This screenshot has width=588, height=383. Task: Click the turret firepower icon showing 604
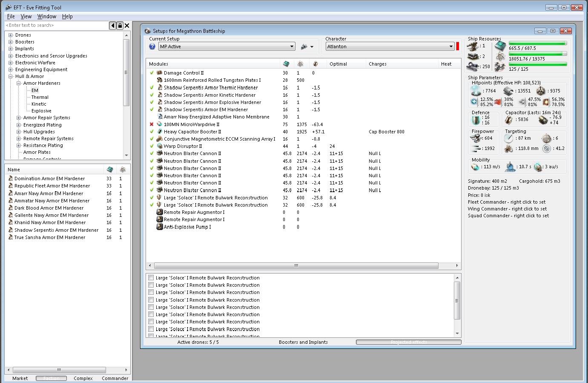coord(476,138)
